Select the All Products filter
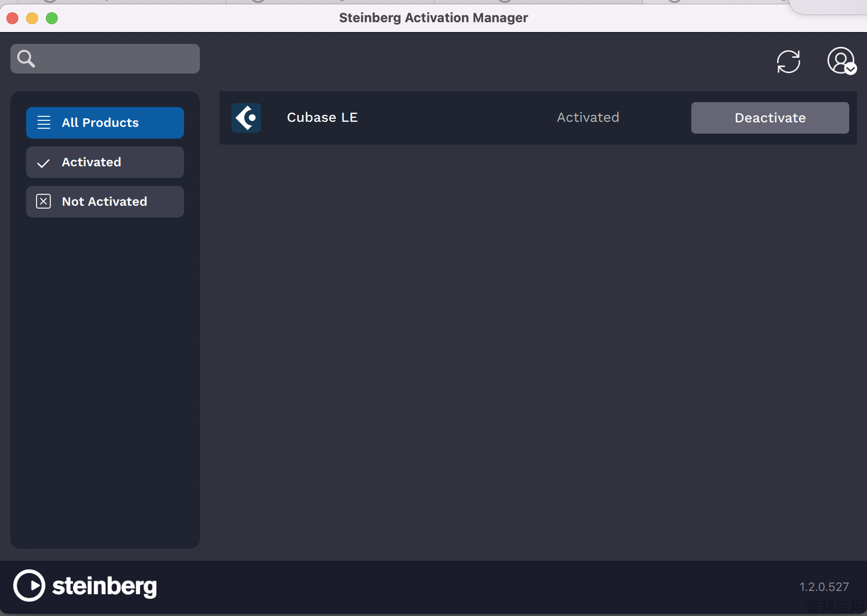Screen dimensions: 867x616 point(105,123)
